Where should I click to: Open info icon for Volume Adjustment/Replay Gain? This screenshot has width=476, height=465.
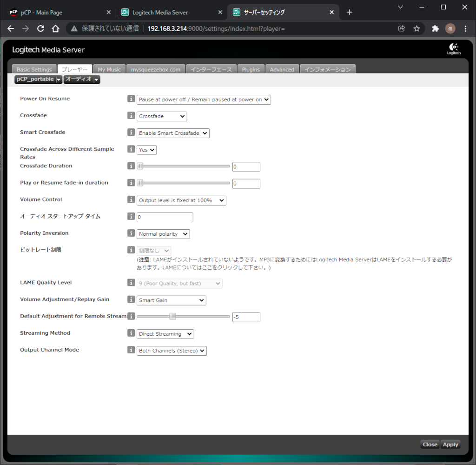(x=131, y=299)
